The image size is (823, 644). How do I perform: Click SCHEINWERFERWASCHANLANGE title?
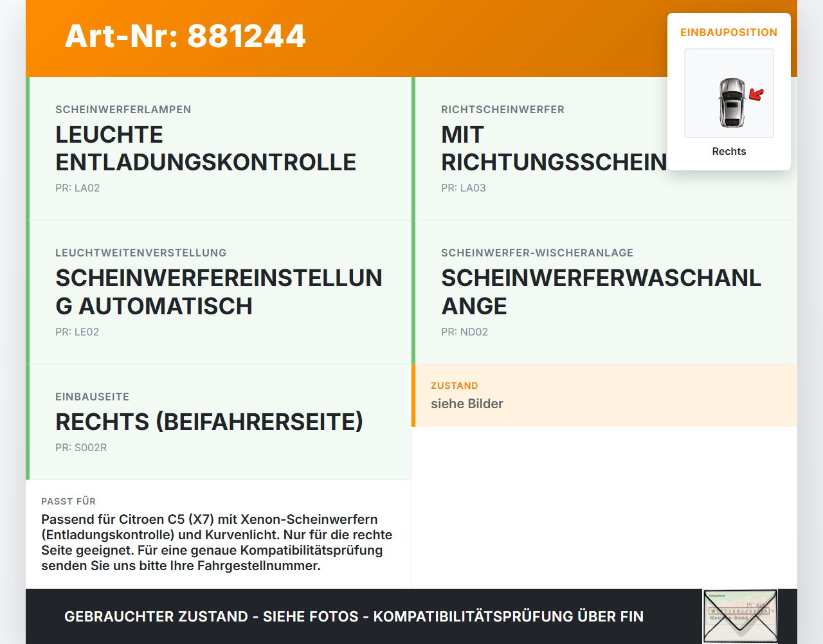pos(601,292)
